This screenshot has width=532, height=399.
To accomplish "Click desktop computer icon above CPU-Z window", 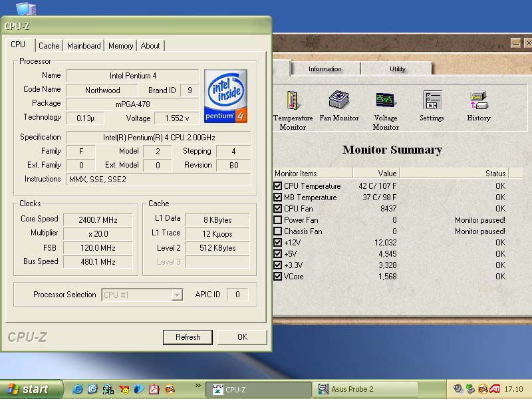I will (26, 8).
